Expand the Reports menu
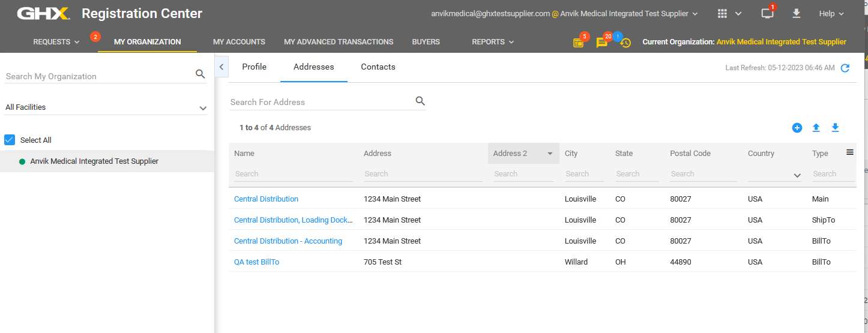 point(493,42)
